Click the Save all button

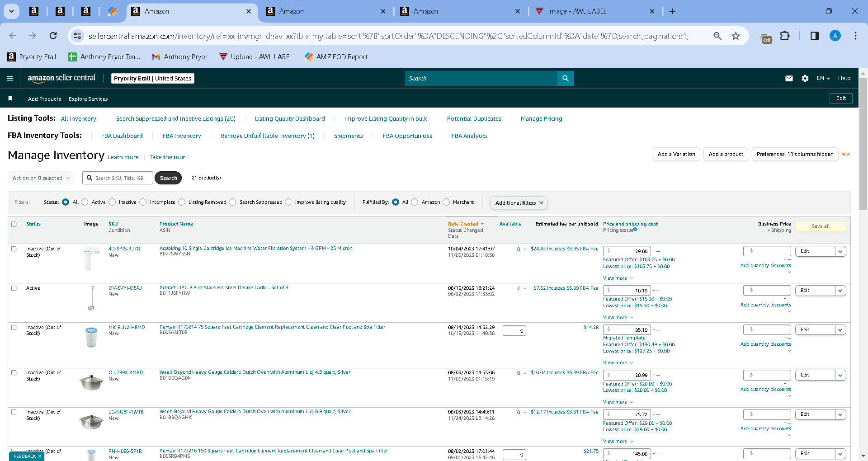(x=821, y=226)
